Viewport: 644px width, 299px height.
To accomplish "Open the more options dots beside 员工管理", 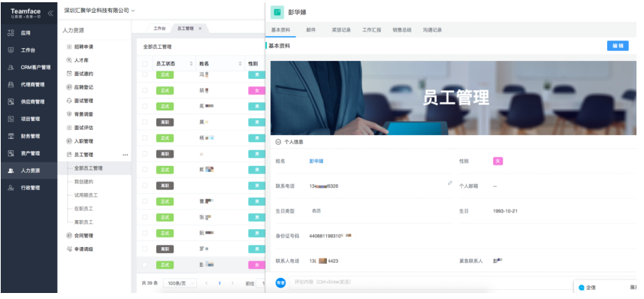I will point(125,155).
